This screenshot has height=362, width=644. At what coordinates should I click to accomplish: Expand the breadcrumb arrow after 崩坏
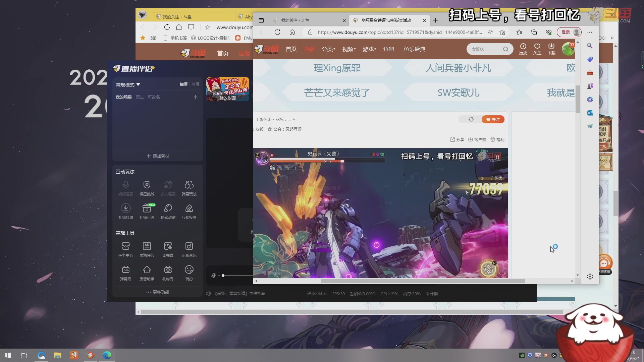point(294,119)
